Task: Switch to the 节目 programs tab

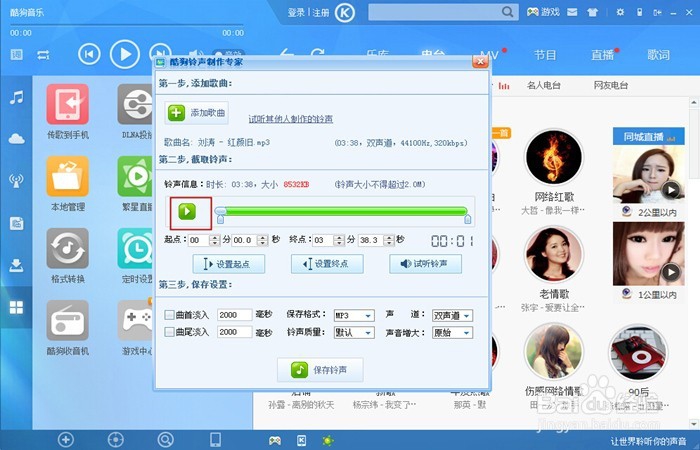Action: pyautogui.click(x=545, y=55)
